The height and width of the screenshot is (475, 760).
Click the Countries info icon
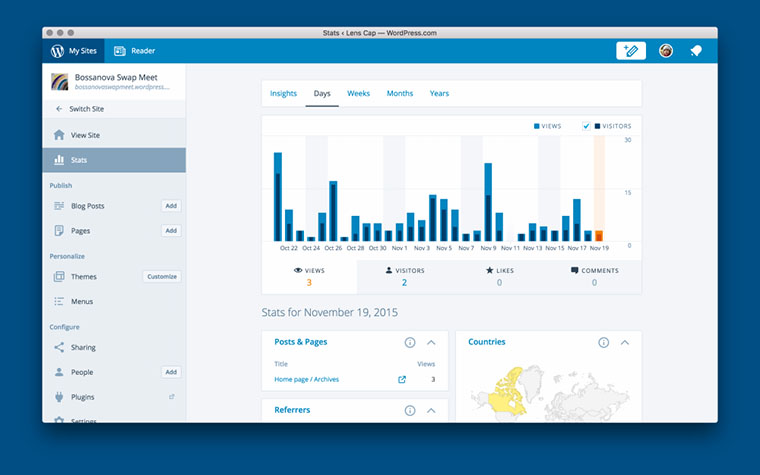tap(604, 342)
